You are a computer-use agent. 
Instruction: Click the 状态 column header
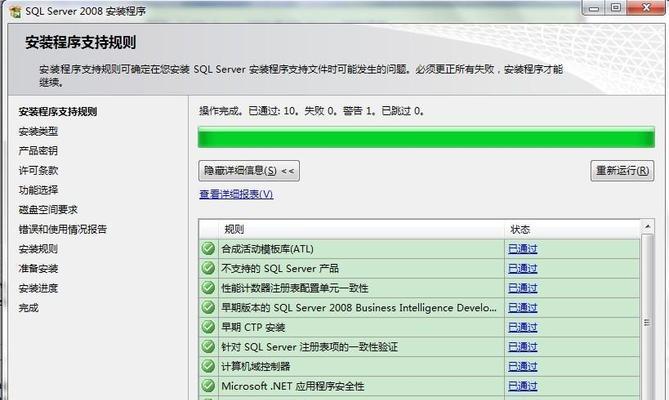click(x=572, y=229)
